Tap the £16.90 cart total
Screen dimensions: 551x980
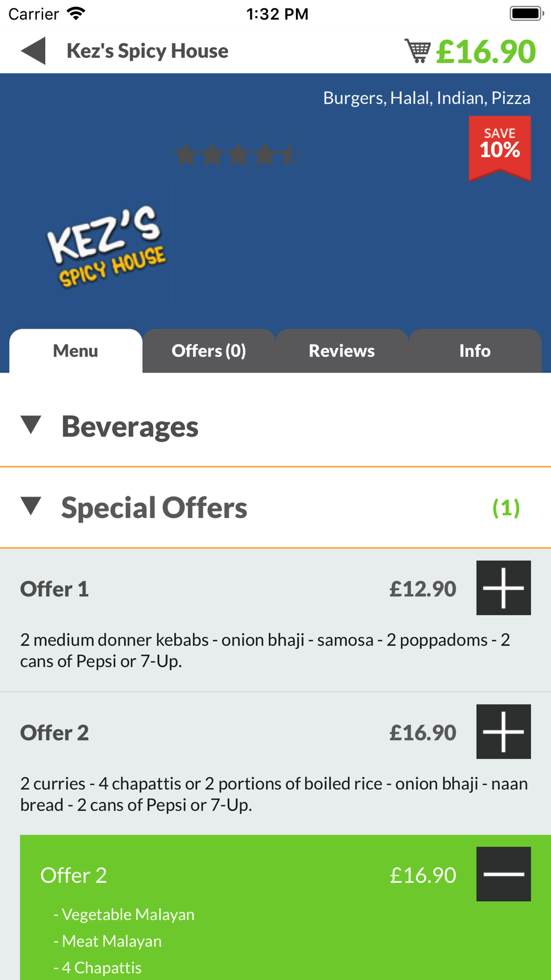[x=485, y=51]
